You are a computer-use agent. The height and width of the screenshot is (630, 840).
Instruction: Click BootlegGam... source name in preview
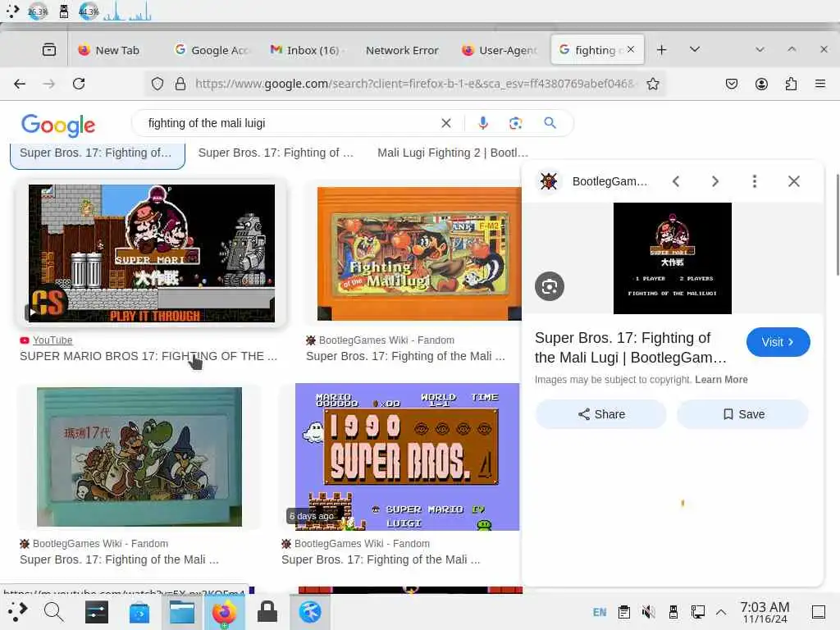pyautogui.click(x=609, y=181)
